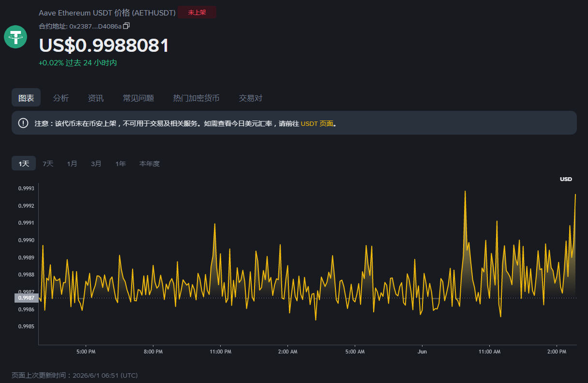Click the 2:00 PM time axis label
The width and height of the screenshot is (588, 383).
point(557,352)
